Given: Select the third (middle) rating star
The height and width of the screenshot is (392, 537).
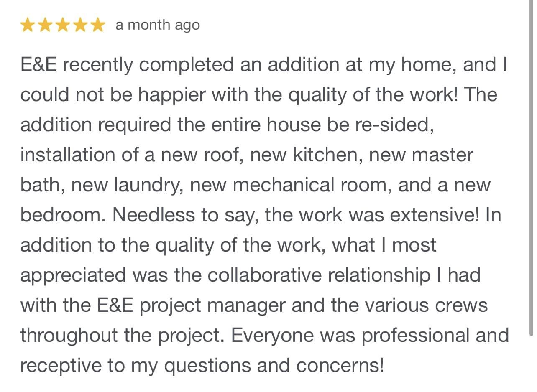Looking at the screenshot, I should [62, 25].
